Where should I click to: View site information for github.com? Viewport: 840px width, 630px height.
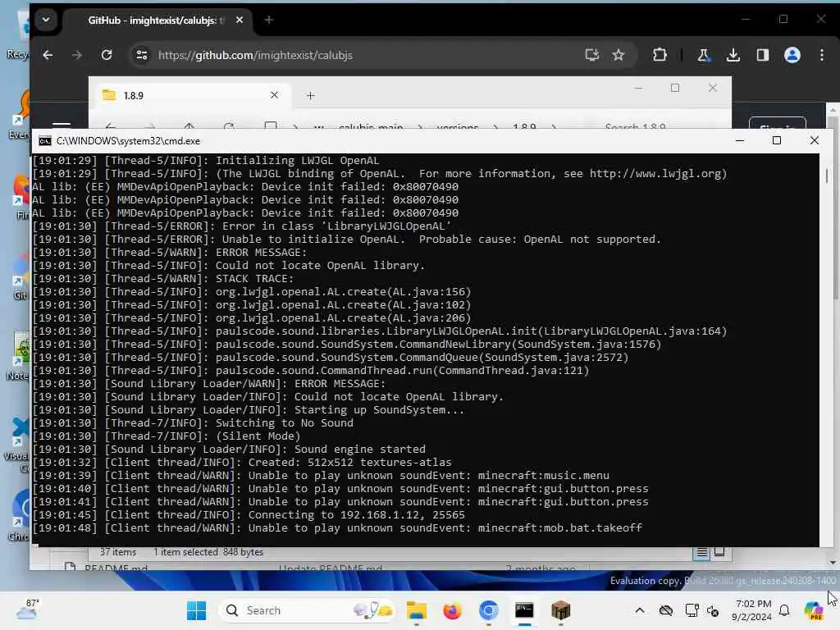click(142, 55)
